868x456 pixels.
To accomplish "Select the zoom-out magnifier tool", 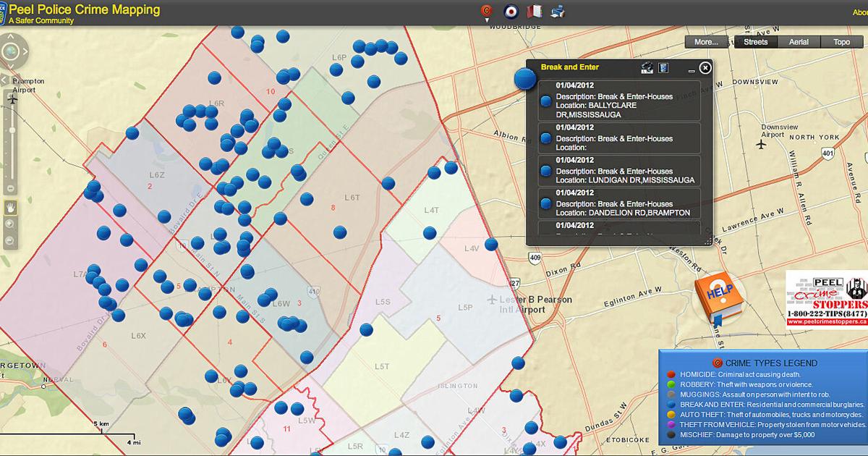I will 10,240.
